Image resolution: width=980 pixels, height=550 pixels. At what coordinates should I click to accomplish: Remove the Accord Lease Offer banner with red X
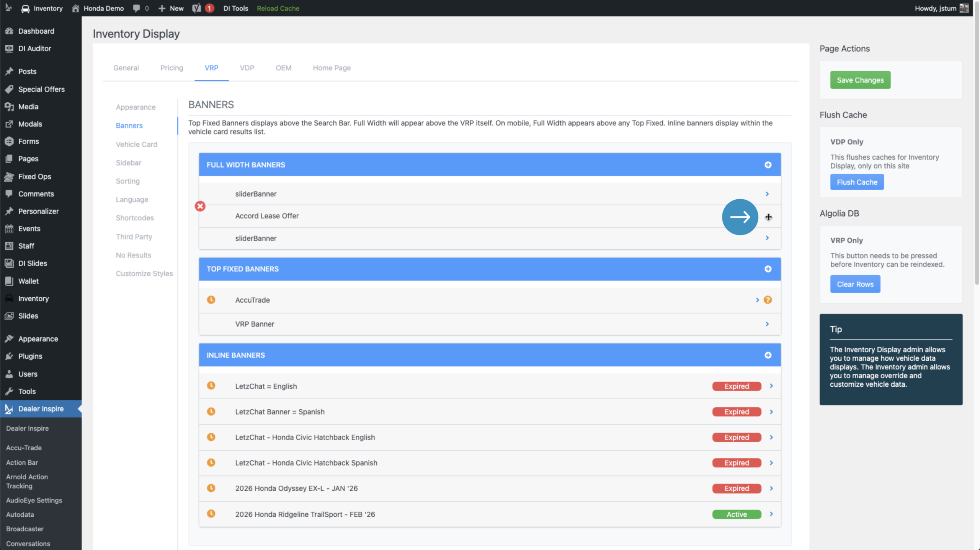coord(200,206)
